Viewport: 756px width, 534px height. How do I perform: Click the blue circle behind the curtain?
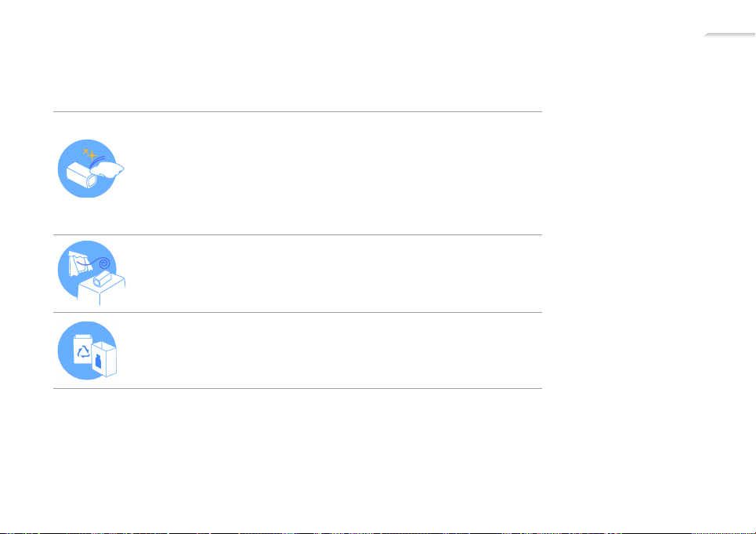click(87, 269)
